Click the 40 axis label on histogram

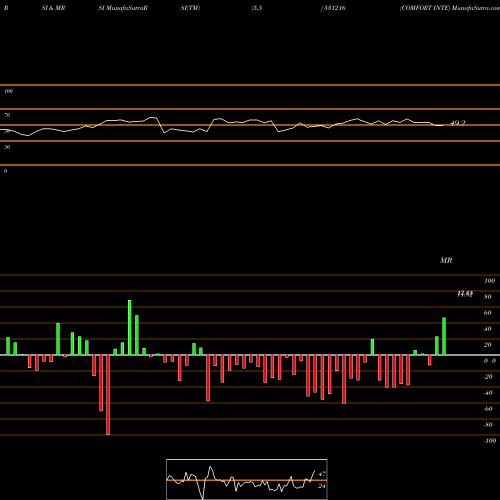pyautogui.click(x=488, y=329)
